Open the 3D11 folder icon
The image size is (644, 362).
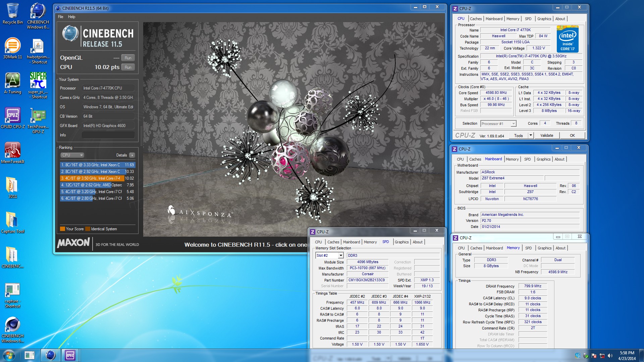coord(12,188)
